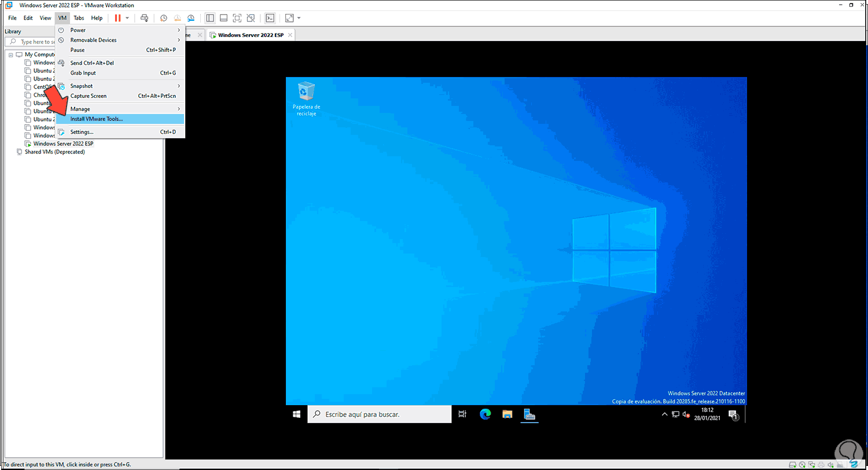Select Shared VMs (Deprecated) in the Library
868x470 pixels.
[54, 152]
